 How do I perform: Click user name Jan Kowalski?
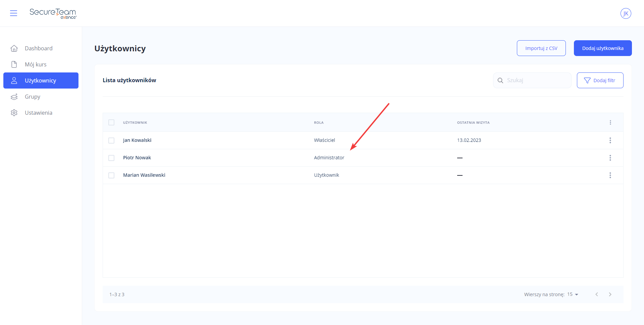point(137,140)
